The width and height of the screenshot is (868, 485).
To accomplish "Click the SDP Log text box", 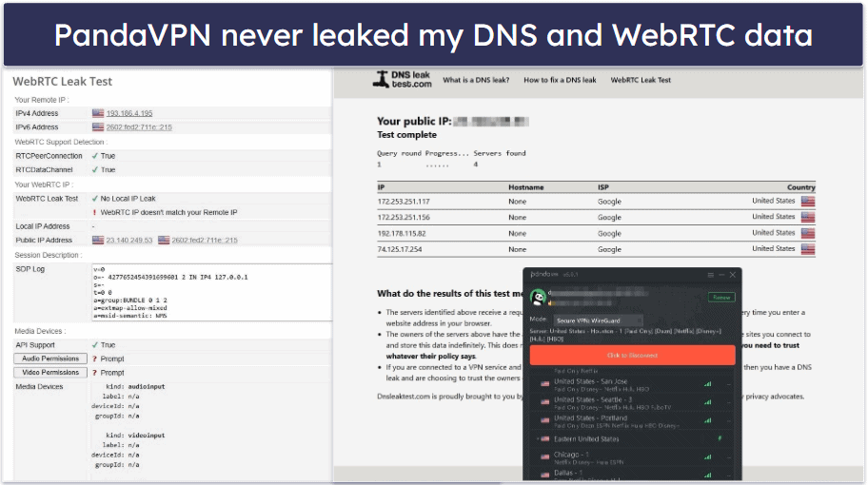I will point(211,292).
